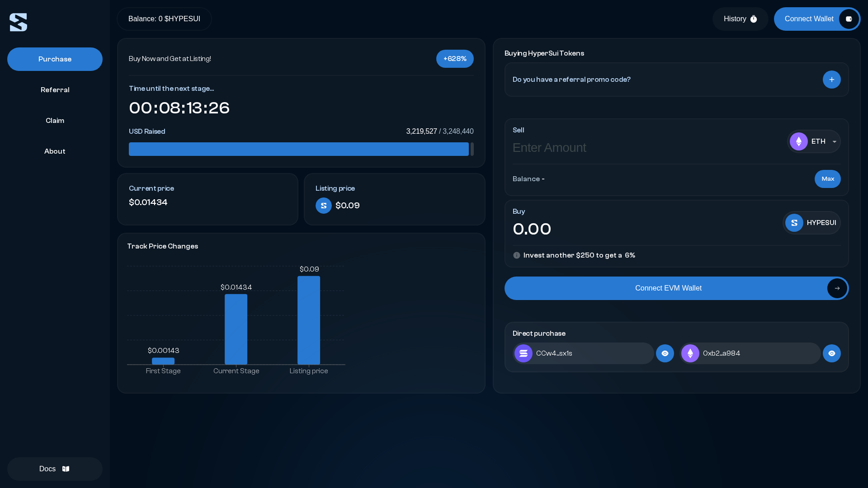
Task: Click the Balance: 0 $HYPESUI pill
Action: 164,19
